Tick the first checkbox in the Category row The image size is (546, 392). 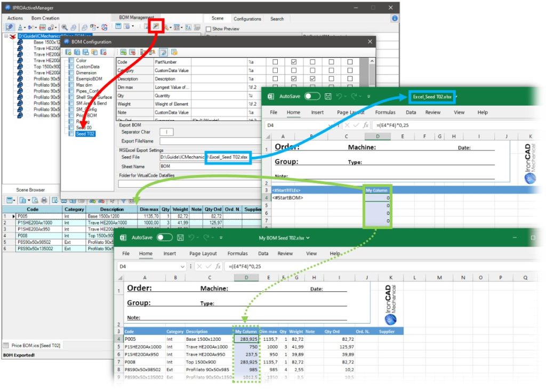[x=275, y=70]
